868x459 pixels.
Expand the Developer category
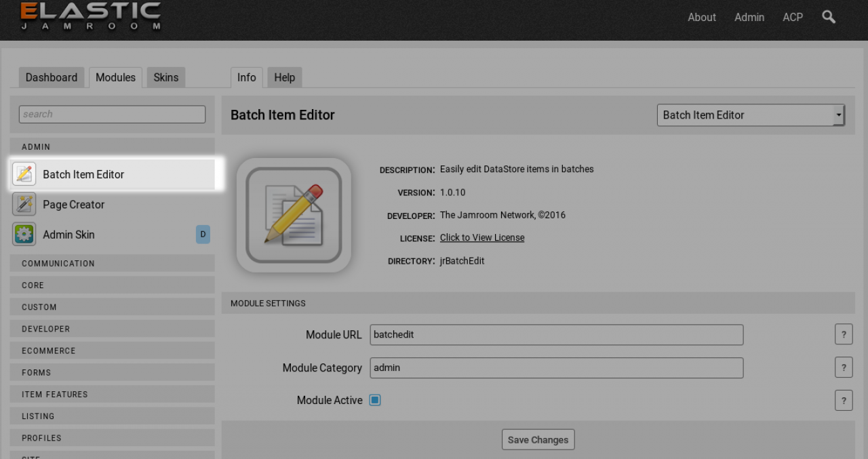tap(112, 329)
